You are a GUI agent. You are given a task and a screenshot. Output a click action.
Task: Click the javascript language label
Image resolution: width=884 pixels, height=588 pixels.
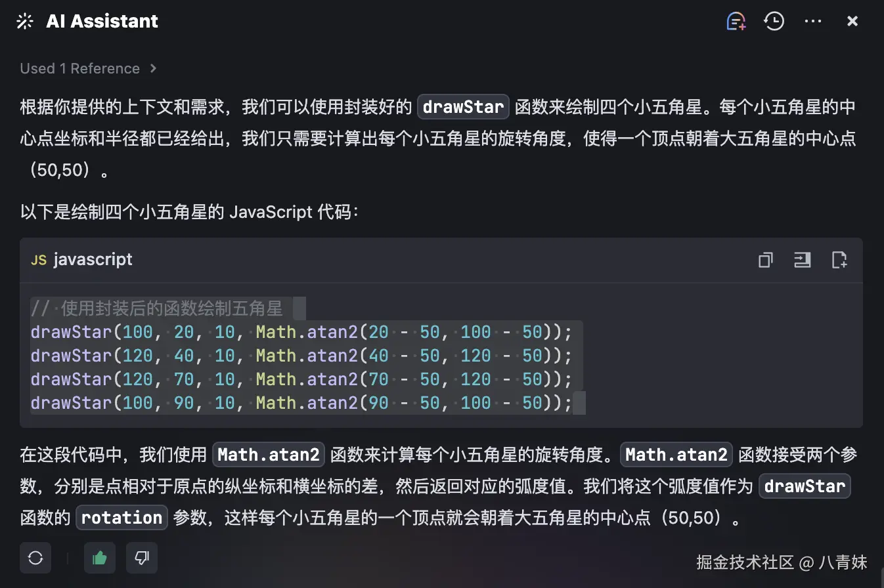pos(93,260)
